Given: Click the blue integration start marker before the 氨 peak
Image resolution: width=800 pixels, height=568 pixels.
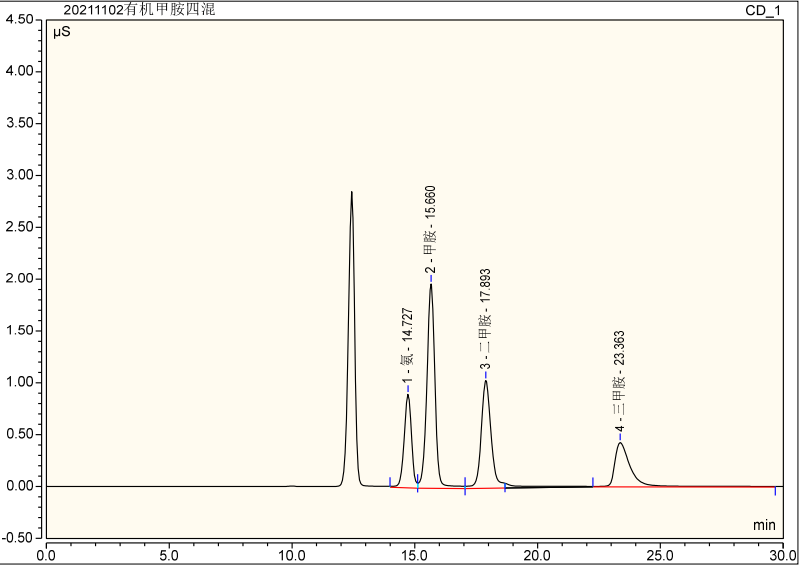Looking at the screenshot, I should [x=390, y=482].
